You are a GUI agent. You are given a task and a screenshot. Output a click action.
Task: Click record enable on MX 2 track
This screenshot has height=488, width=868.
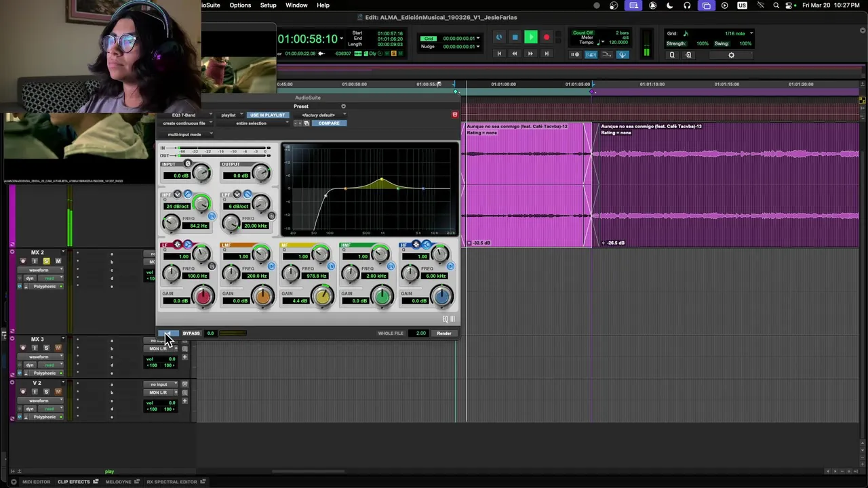click(x=22, y=261)
